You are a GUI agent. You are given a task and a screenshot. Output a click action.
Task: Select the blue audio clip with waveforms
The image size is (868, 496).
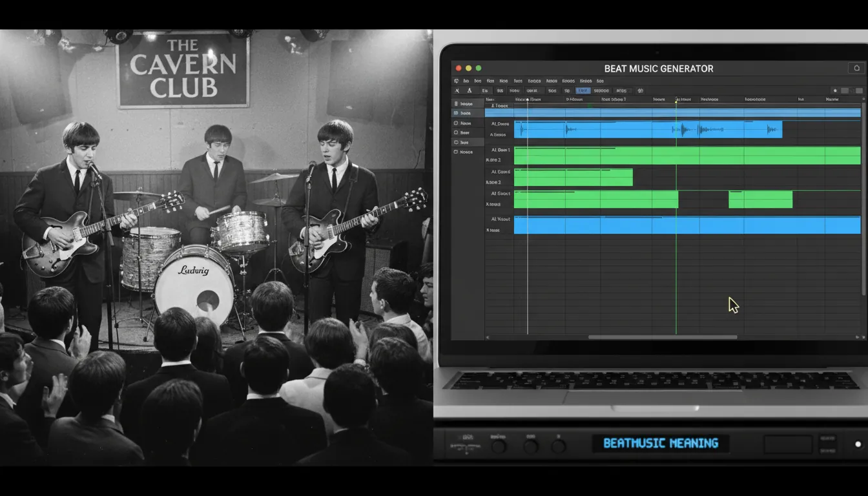pyautogui.click(x=648, y=129)
